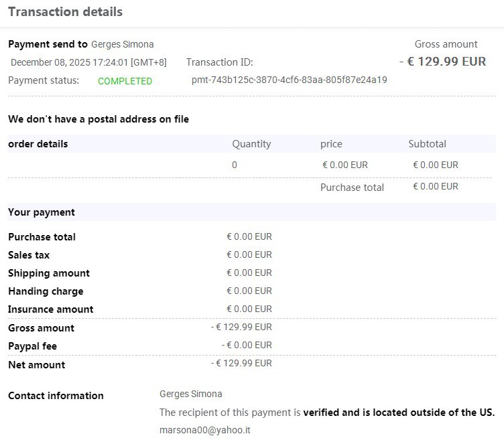Click recipient name Gerges Simona at top
The image size is (504, 444).
122,44
